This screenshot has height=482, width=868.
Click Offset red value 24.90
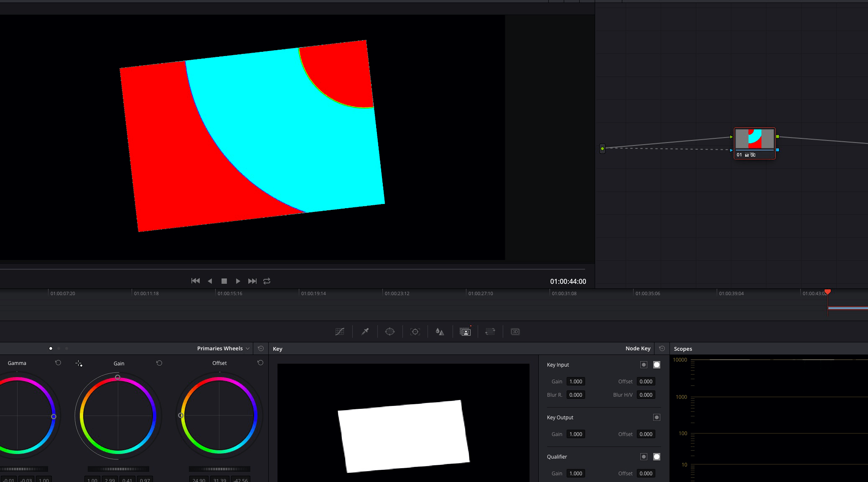click(x=199, y=480)
